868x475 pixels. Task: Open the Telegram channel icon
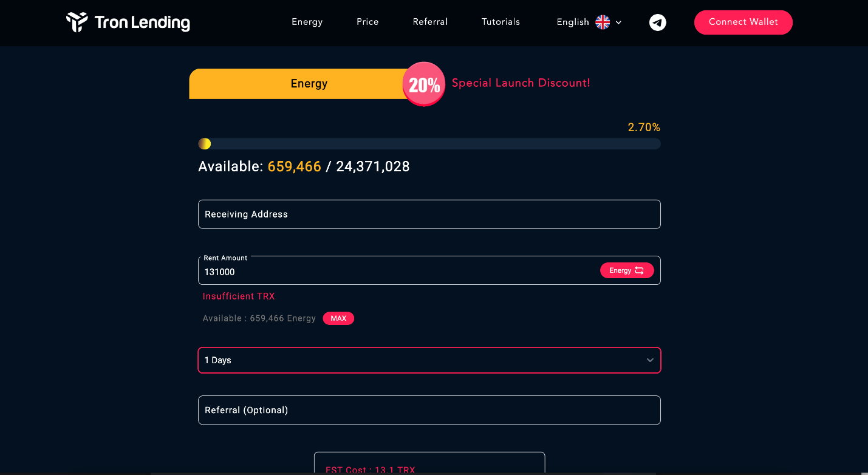point(658,22)
